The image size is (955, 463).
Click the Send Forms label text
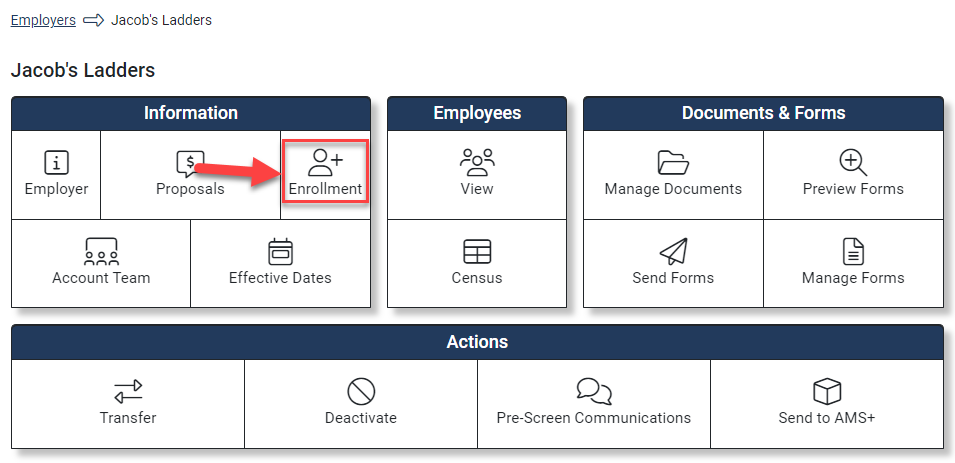(x=673, y=278)
